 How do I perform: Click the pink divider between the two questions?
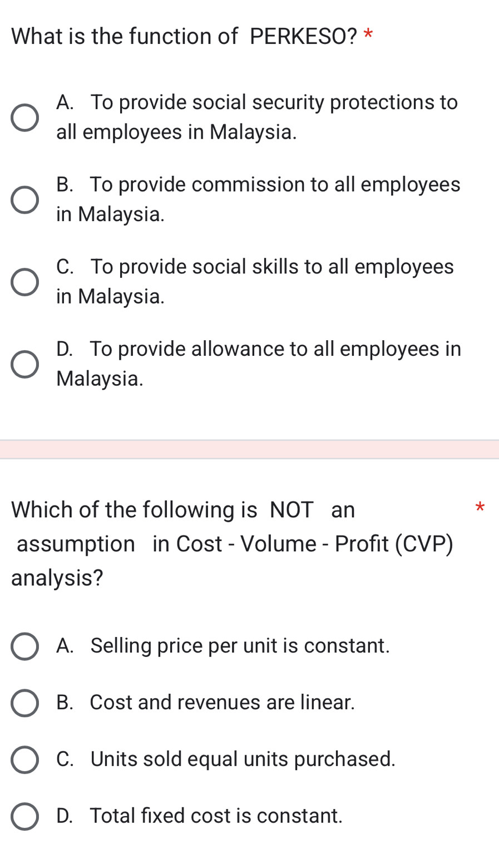tap(249, 449)
